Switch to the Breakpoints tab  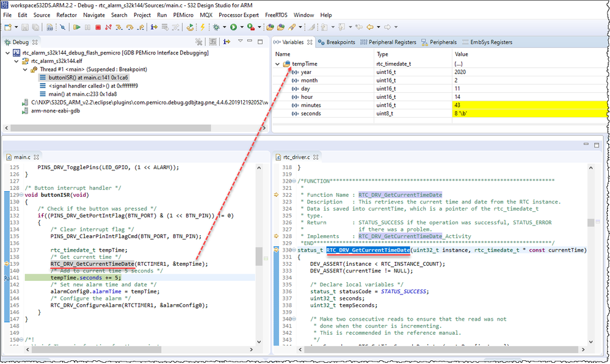(340, 42)
